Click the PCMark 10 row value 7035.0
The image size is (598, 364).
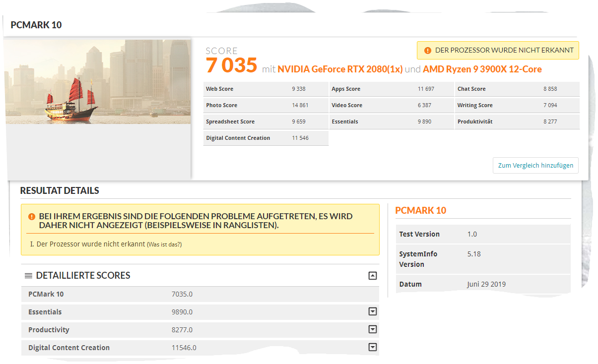tap(182, 294)
